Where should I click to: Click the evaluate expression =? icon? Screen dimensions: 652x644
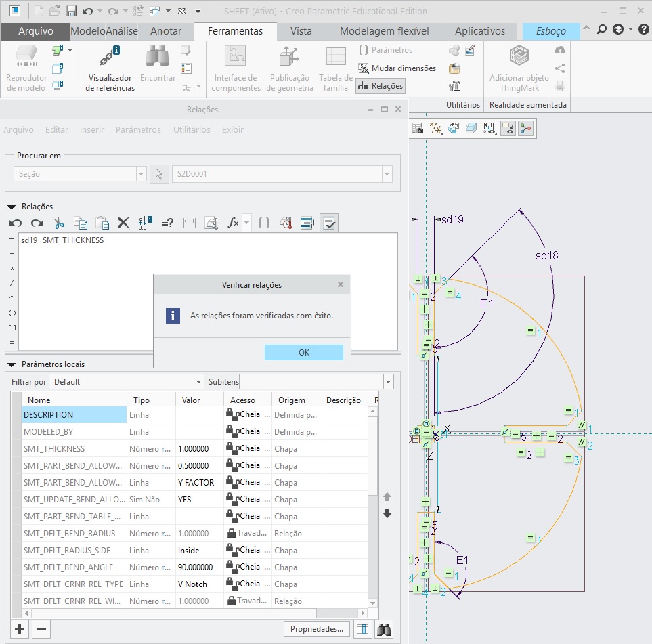[x=167, y=223]
